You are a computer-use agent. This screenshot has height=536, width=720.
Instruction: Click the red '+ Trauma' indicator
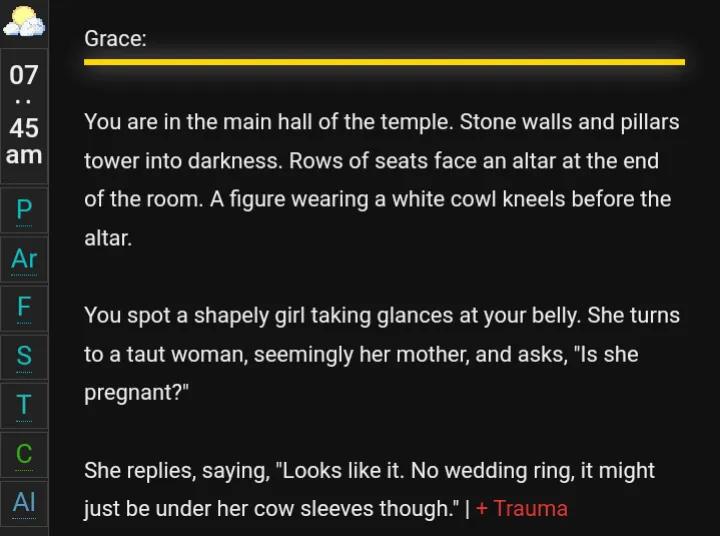tap(521, 508)
